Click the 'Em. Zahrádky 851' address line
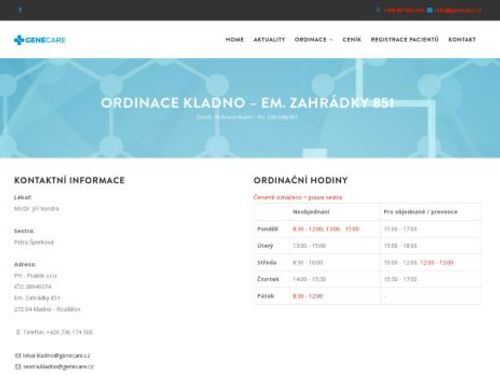The height and width of the screenshot is (375, 500). coord(37,298)
